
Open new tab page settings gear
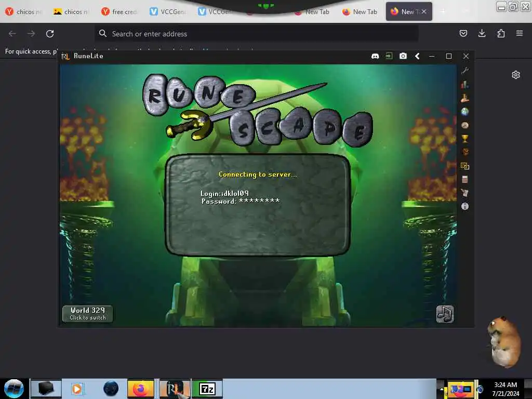516,75
